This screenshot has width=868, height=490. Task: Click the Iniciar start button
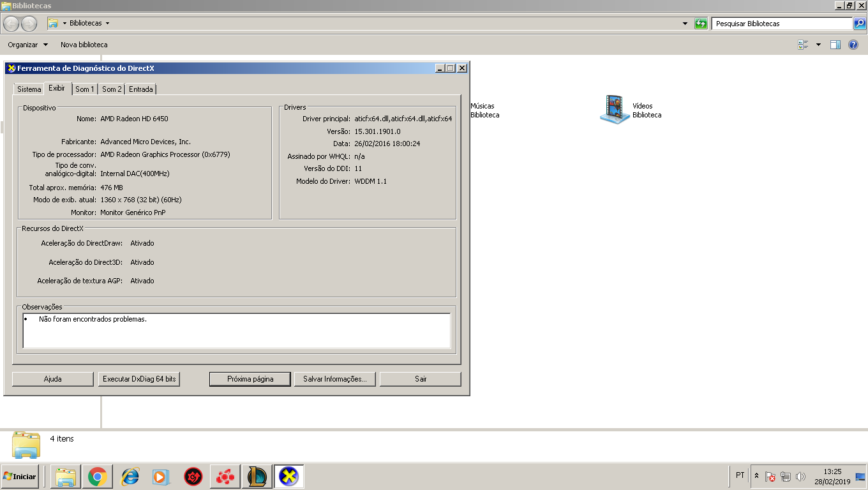[20, 477]
